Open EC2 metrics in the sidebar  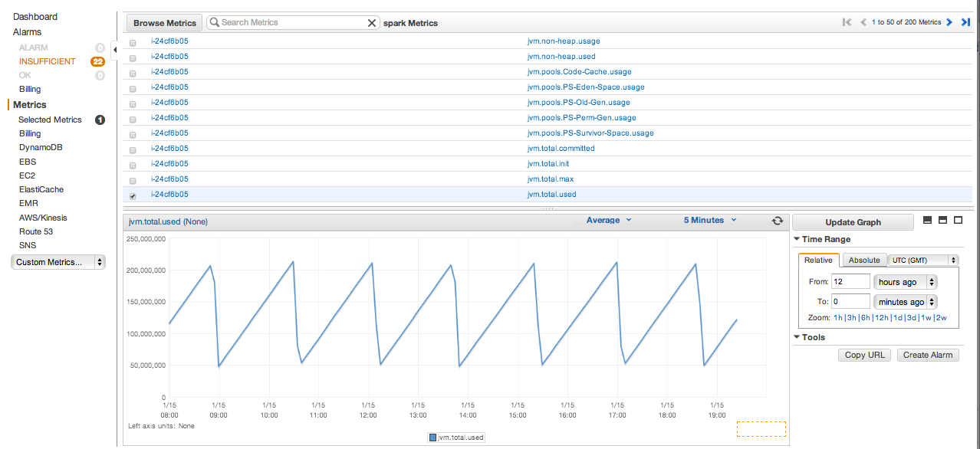[28, 175]
